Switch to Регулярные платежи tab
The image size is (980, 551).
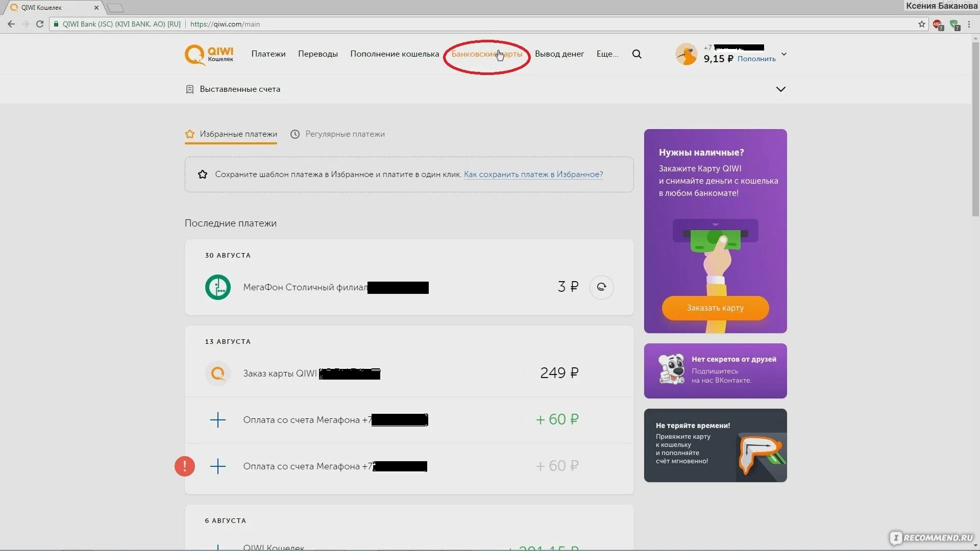point(345,134)
